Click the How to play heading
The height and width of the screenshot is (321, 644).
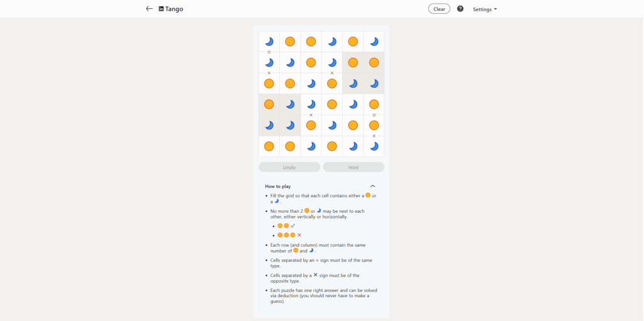(x=278, y=187)
